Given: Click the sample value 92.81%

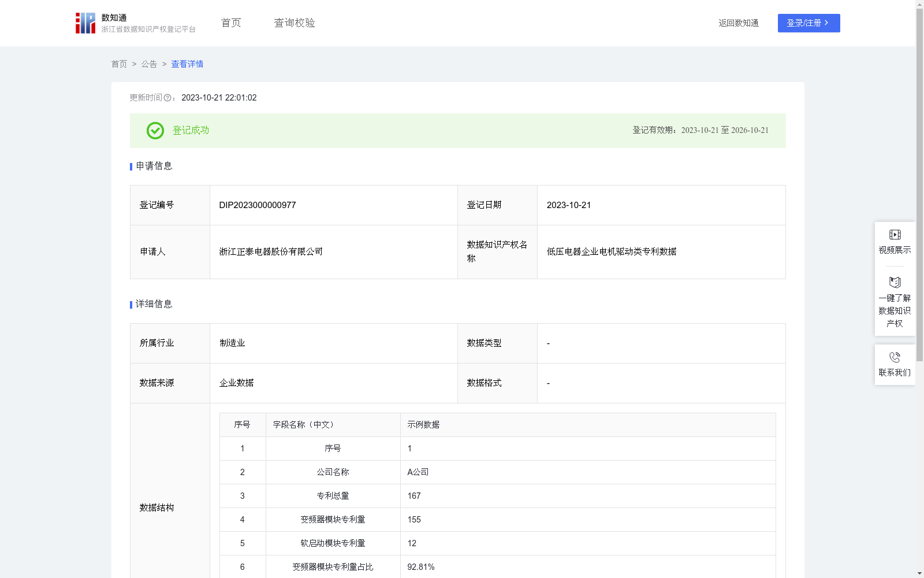Looking at the screenshot, I should [x=421, y=567].
